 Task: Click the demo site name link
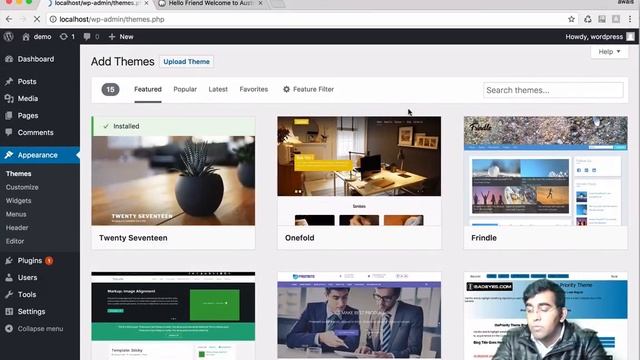42,37
